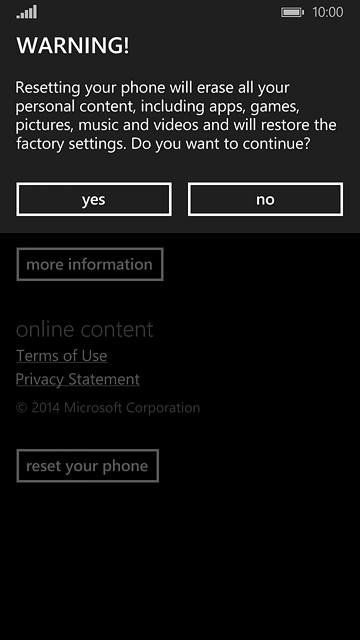
Task: Cancel the reset by choosing no
Action: [x=265, y=199]
